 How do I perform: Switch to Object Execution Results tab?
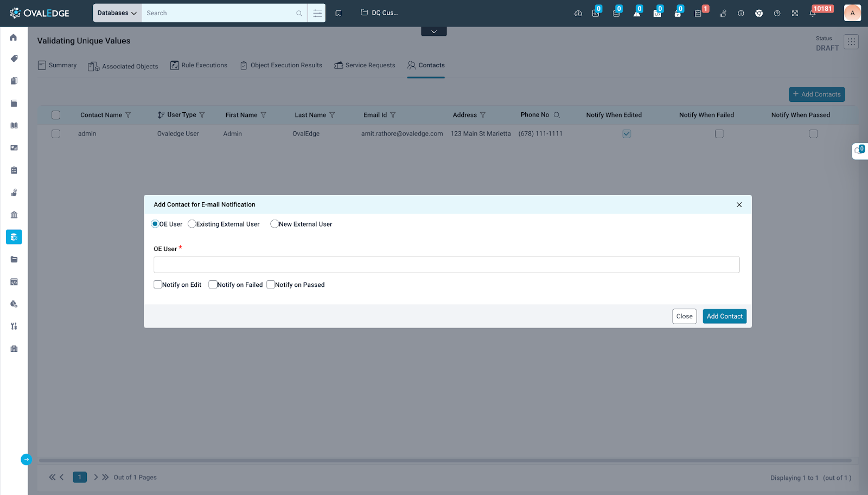281,66
